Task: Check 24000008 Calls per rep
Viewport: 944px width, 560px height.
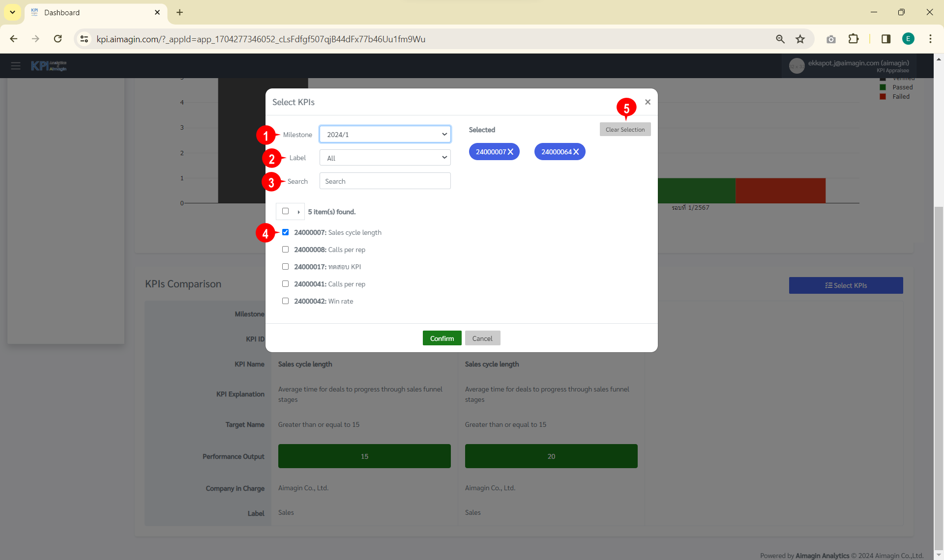Action: 285,250
